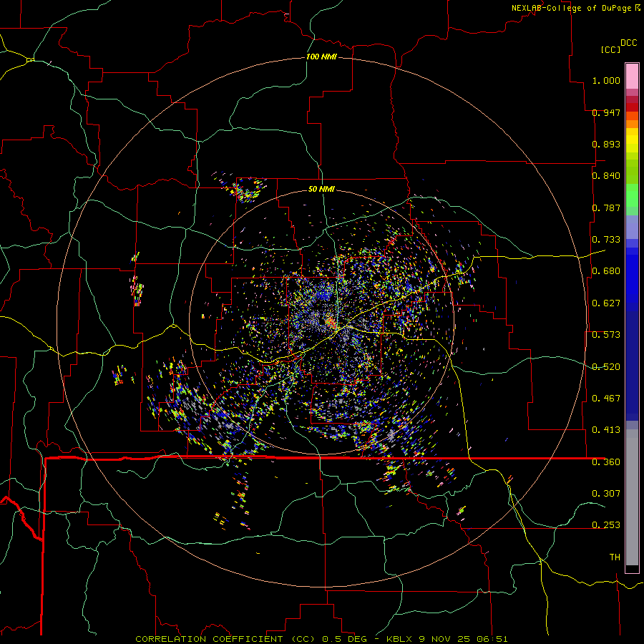The width and height of the screenshot is (644, 644).
Task: Pick the gray segment of the color bar
Action: pos(632,497)
